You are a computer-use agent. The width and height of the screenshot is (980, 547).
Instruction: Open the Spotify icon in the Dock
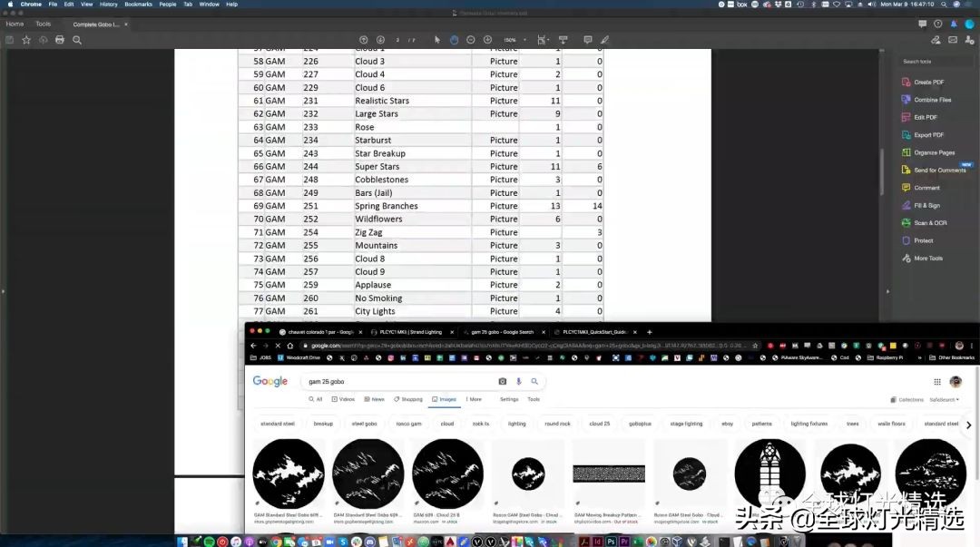tap(209, 542)
